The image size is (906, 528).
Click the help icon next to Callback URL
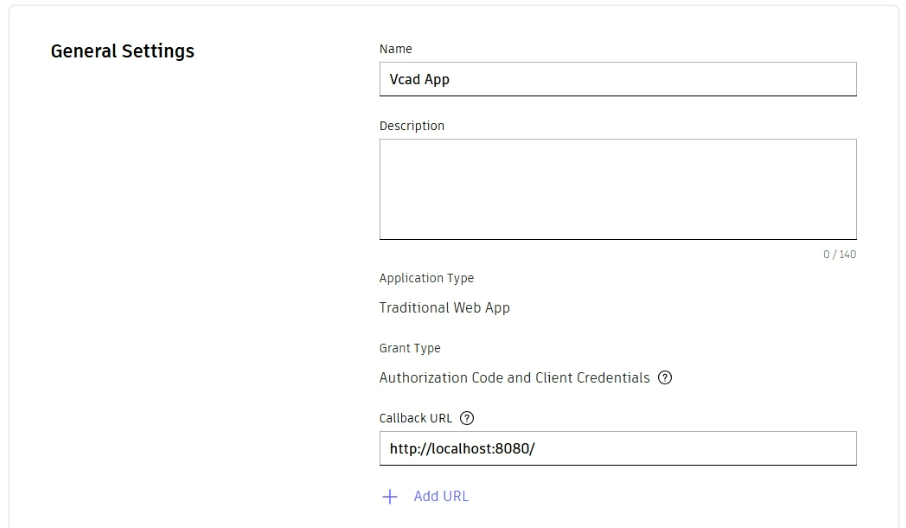click(x=465, y=417)
